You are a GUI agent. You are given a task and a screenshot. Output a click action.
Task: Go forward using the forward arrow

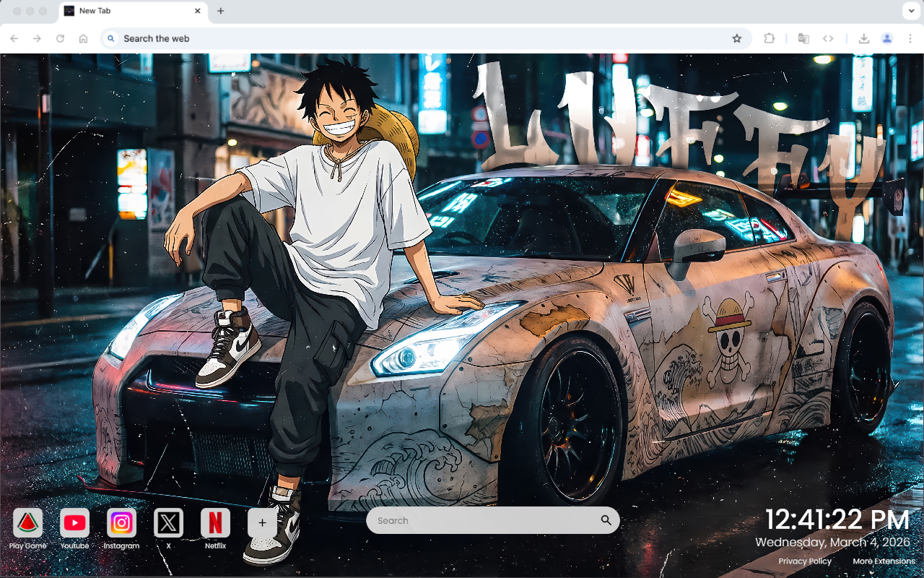(x=38, y=38)
